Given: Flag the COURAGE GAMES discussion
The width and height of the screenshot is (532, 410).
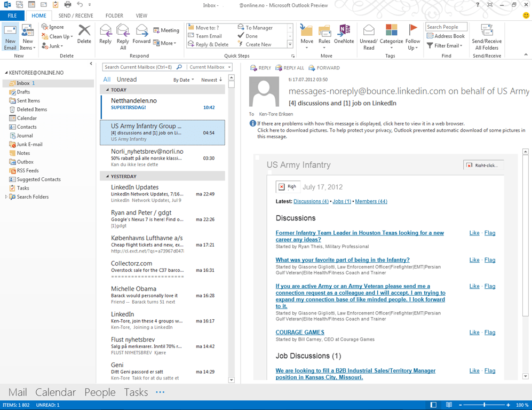Looking at the screenshot, I should (x=490, y=332).
